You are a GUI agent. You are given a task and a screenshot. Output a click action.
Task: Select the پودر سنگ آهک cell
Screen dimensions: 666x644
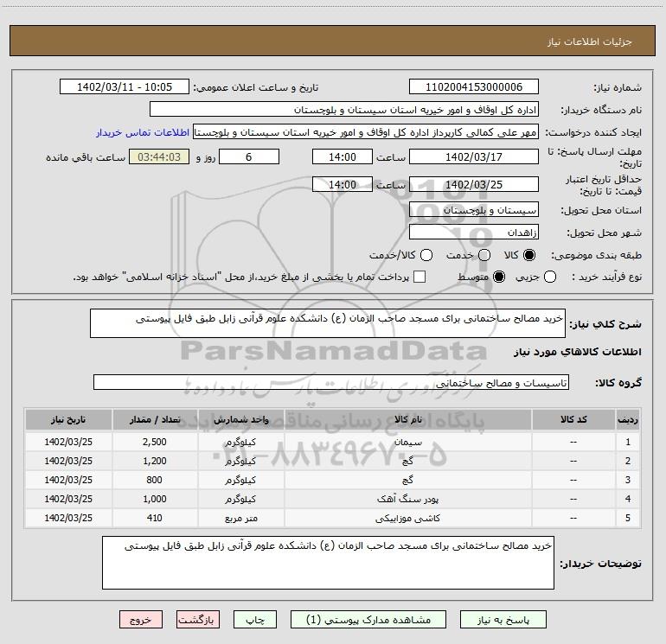click(407, 500)
